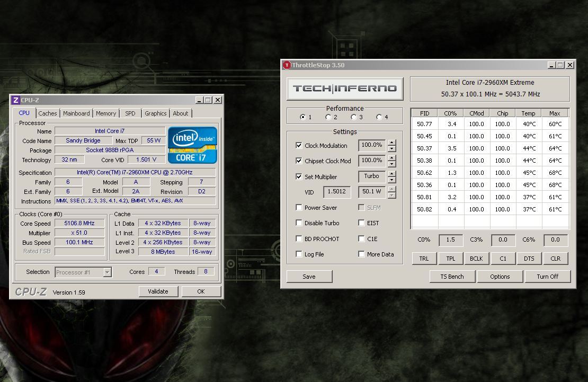Image resolution: width=588 pixels, height=382 pixels.
Task: Click CLR to reset max temperatures
Action: point(555,259)
